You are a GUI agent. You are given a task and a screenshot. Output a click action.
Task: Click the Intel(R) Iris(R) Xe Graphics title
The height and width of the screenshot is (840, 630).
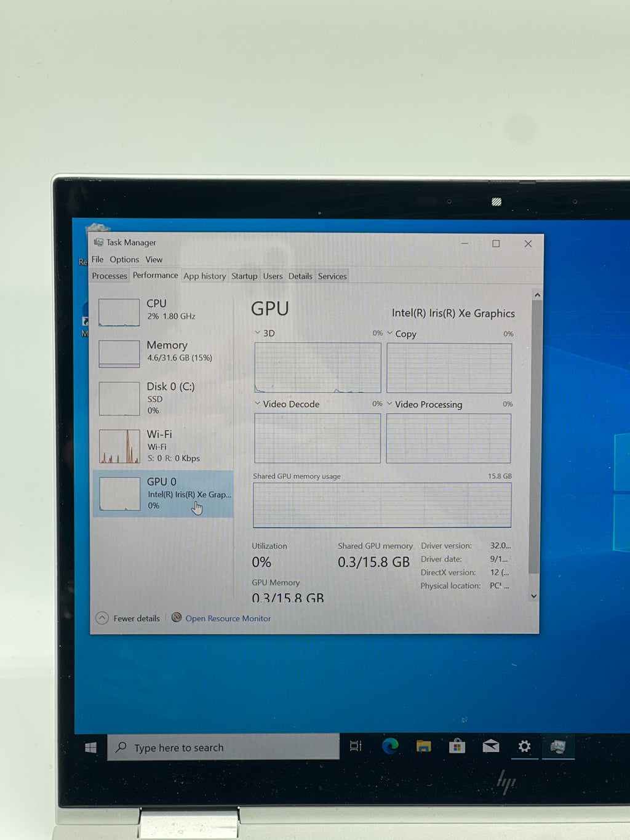453,313
